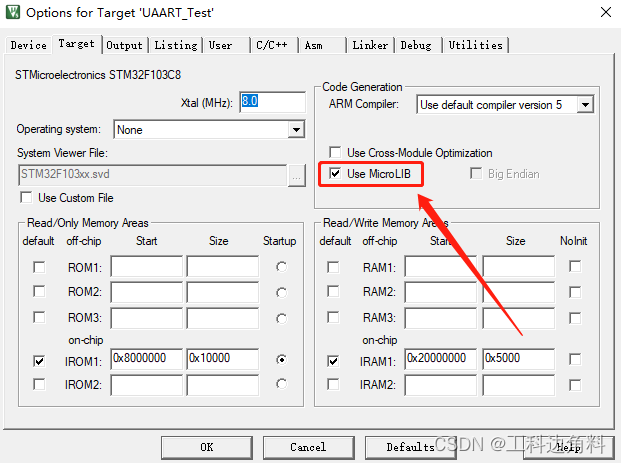621x463 pixels.
Task: Open the Linker tab
Action: click(370, 45)
